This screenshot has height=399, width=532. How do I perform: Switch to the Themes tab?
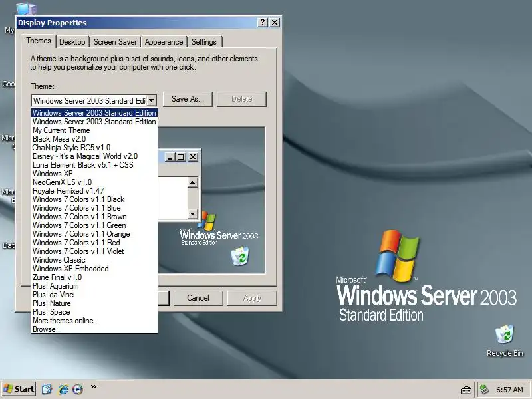[x=39, y=41]
